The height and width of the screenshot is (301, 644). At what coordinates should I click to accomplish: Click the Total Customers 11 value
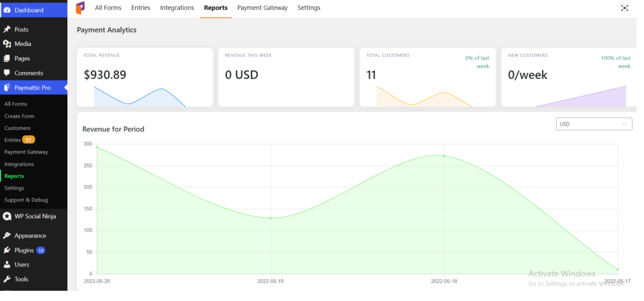coord(371,75)
